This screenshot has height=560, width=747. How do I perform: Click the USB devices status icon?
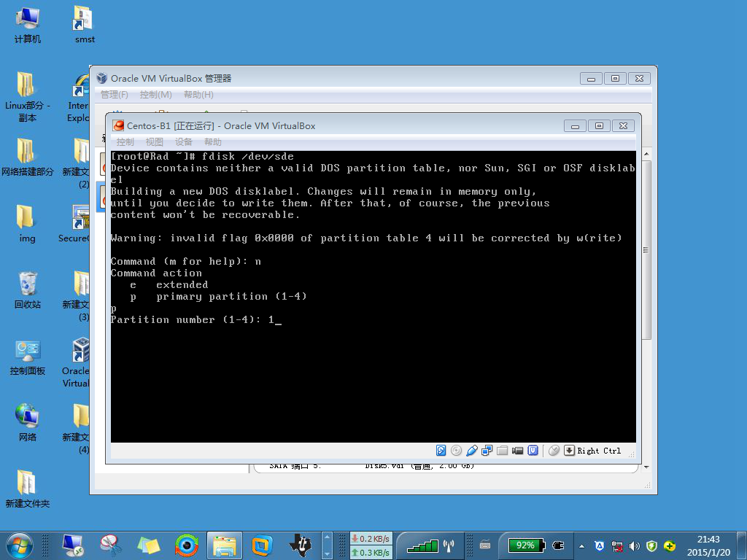click(x=472, y=451)
